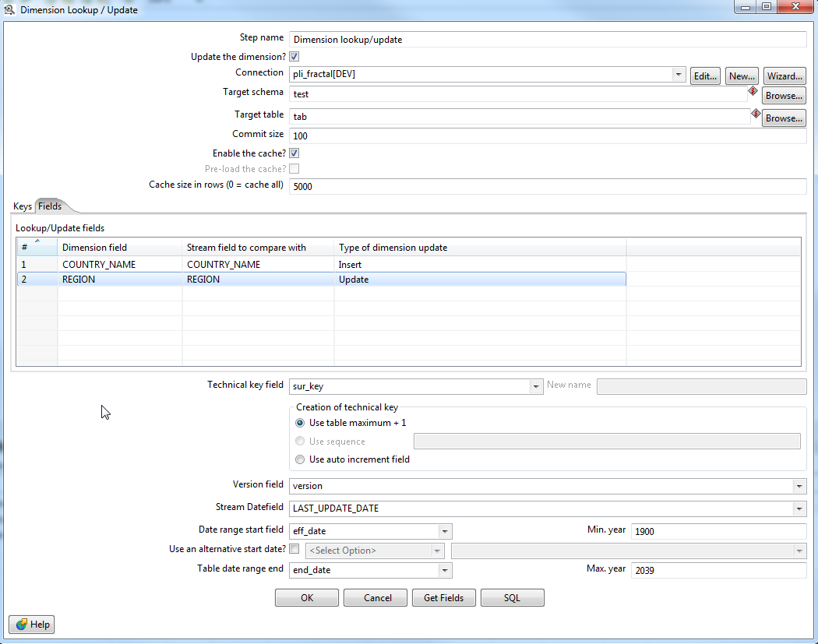Image resolution: width=818 pixels, height=644 pixels.
Task: Click the Insert update type cell
Action: pyautogui.click(x=480, y=265)
